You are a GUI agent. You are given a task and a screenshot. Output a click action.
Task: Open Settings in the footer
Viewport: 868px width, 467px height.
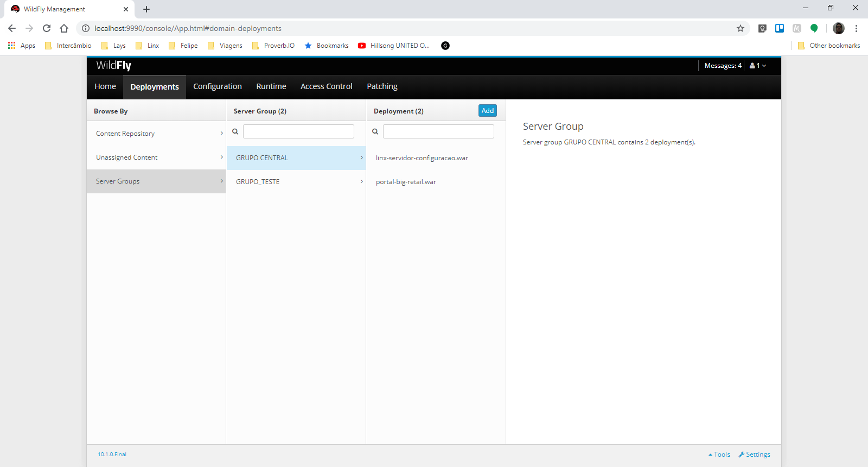pyautogui.click(x=755, y=455)
